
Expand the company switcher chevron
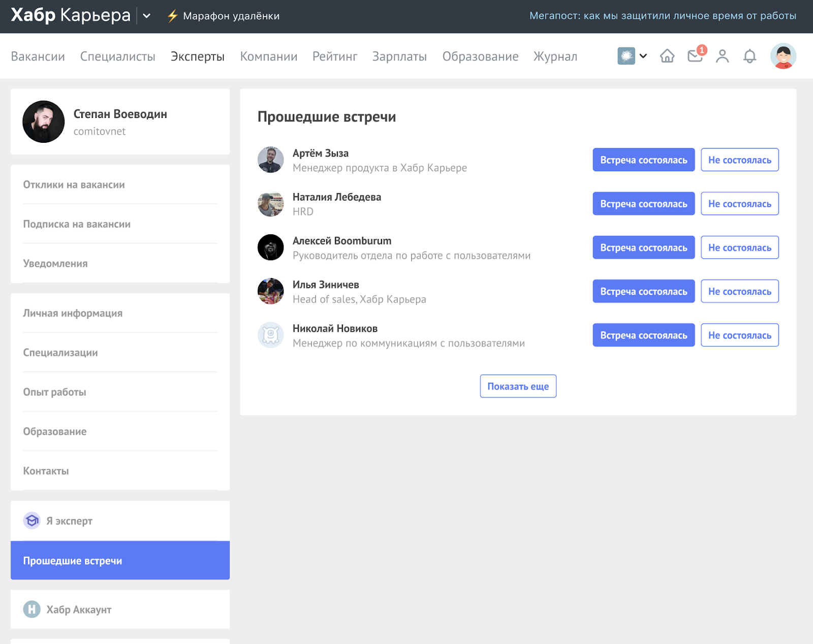coord(643,56)
